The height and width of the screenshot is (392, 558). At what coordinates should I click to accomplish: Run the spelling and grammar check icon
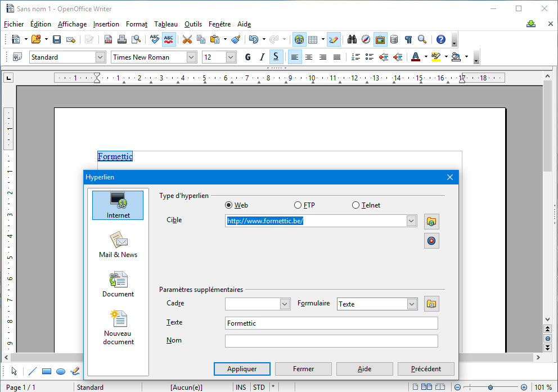[x=155, y=39]
